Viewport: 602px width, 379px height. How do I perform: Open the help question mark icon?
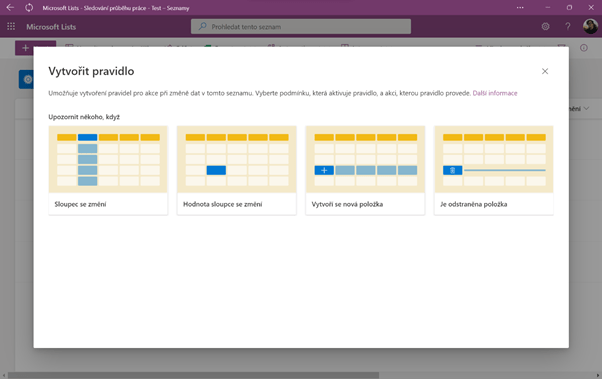coord(567,26)
